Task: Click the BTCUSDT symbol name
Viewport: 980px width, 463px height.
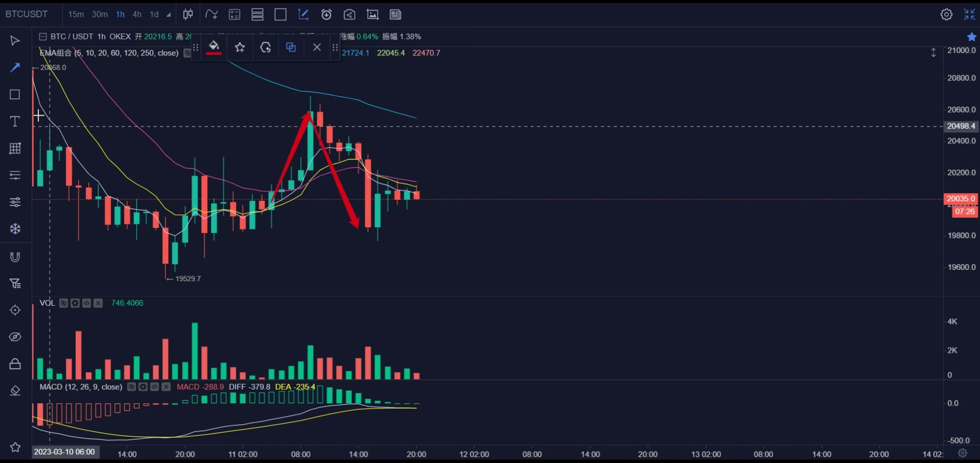Action: 27,14
